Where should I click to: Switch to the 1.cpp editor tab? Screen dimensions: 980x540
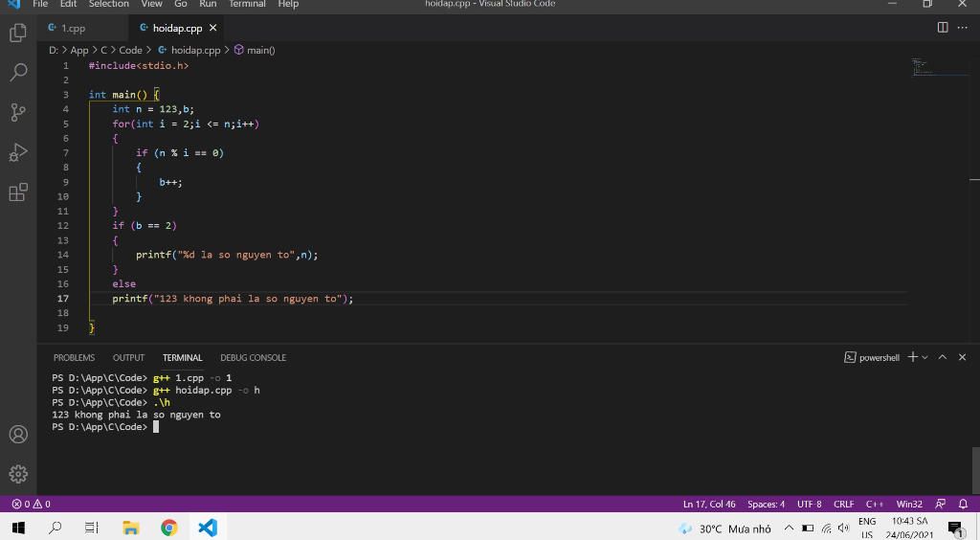pyautogui.click(x=73, y=28)
